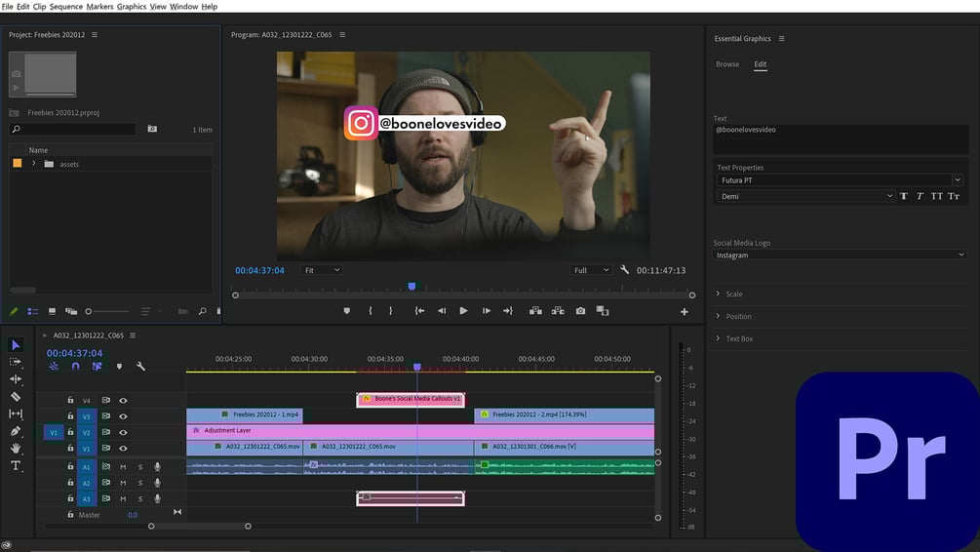The width and height of the screenshot is (980, 552).
Task: Expand the Position section
Action: (x=718, y=316)
